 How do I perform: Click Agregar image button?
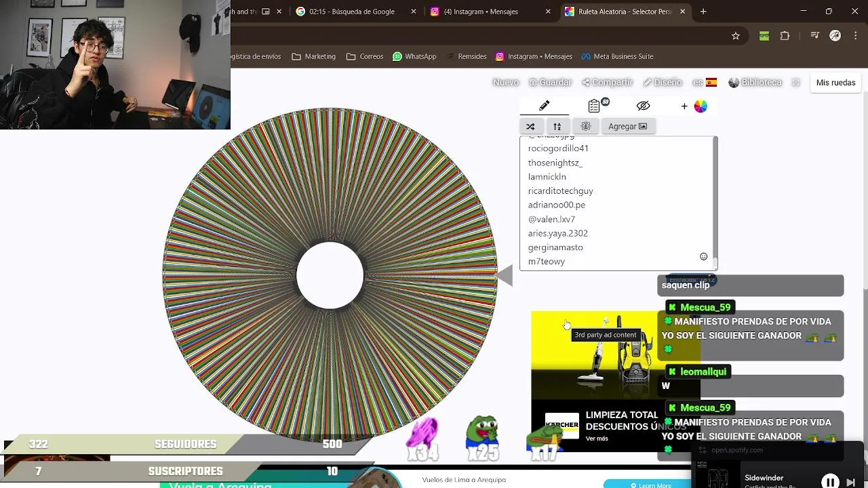627,126
